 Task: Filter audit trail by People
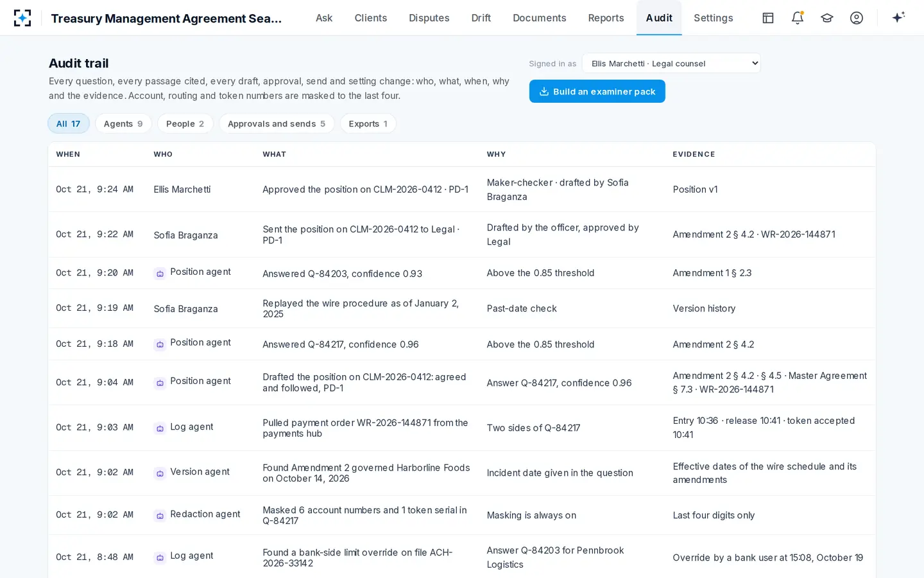(185, 123)
